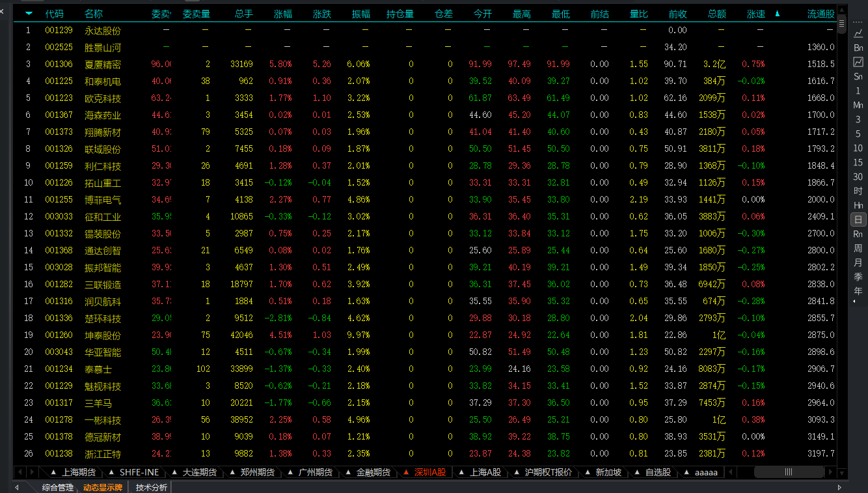This screenshot has height=493, width=868.
Task: Switch to the Rn period
Action: click(858, 234)
